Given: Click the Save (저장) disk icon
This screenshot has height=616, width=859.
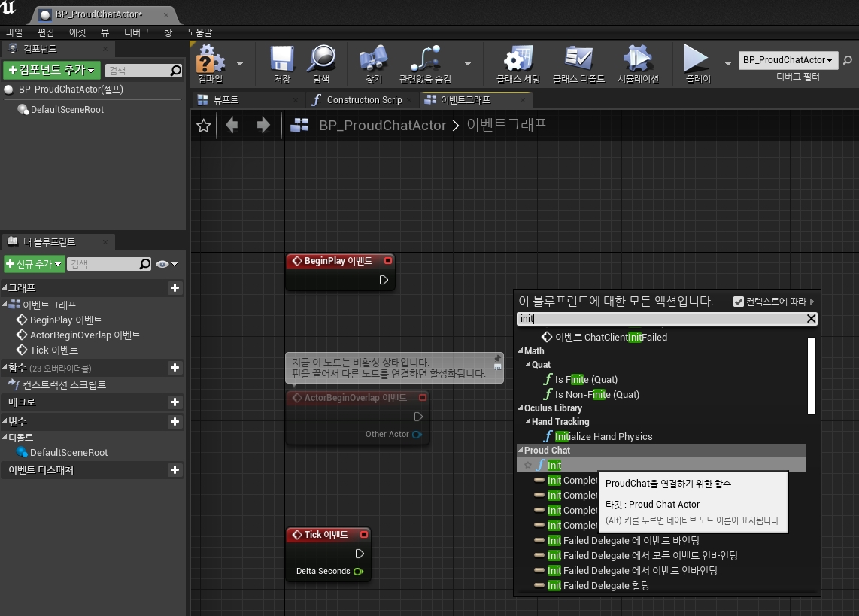Looking at the screenshot, I should (x=282, y=59).
